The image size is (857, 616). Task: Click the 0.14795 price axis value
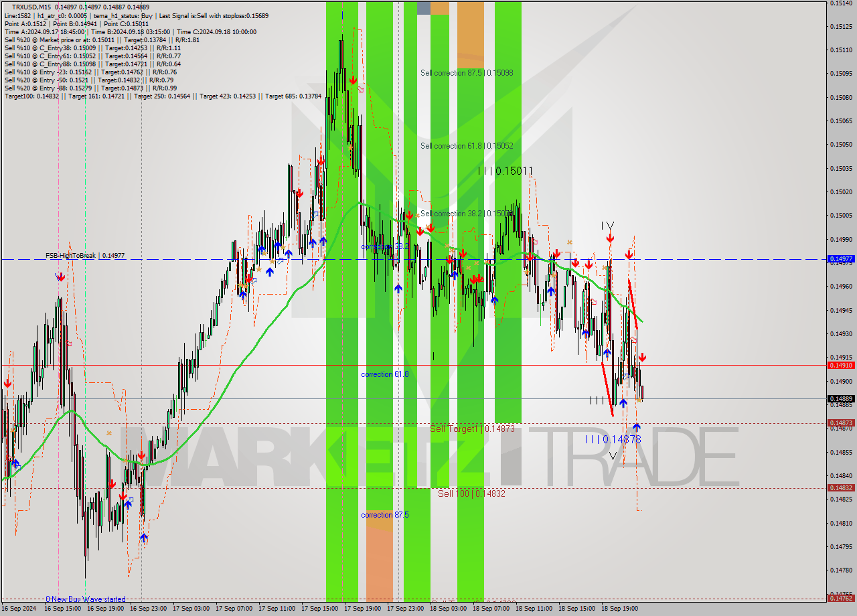coord(841,547)
